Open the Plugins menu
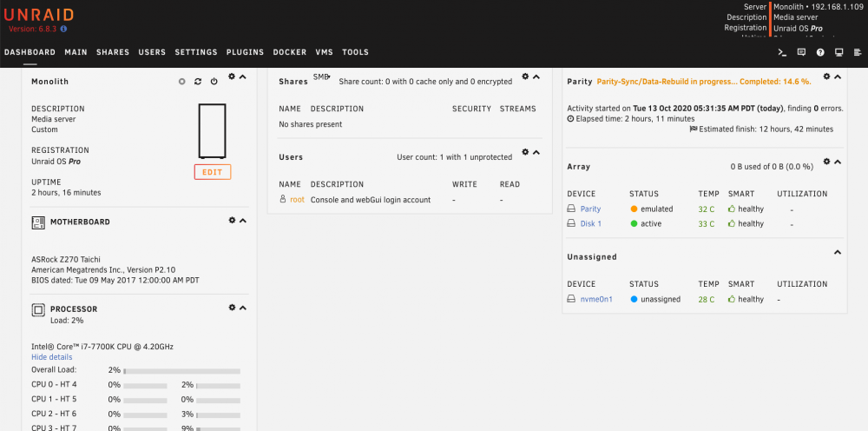Viewport: 868px width, 431px height. click(x=246, y=52)
